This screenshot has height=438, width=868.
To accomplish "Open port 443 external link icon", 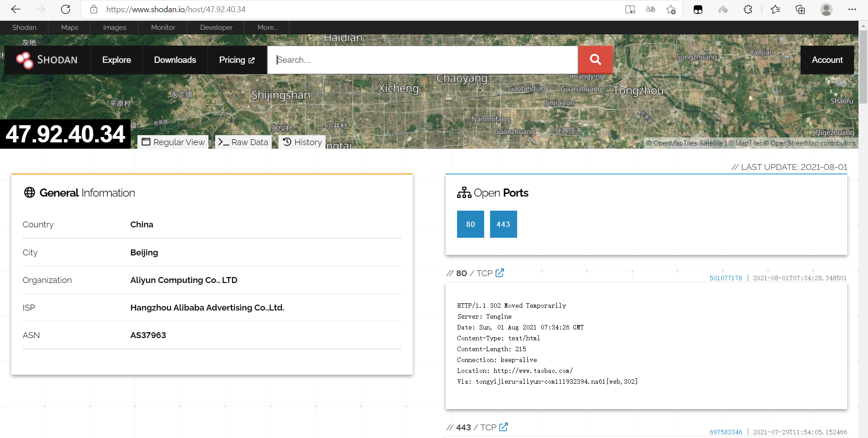I will click(504, 427).
